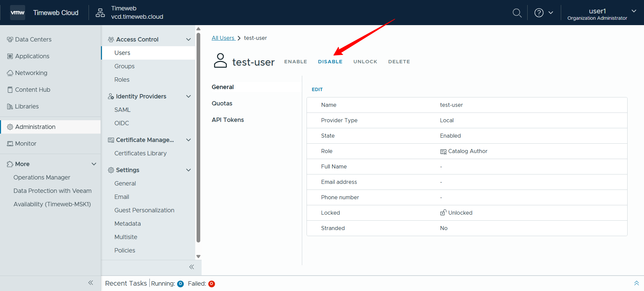Switch to the API Tokens tab
Image resolution: width=644 pixels, height=291 pixels.
228,120
